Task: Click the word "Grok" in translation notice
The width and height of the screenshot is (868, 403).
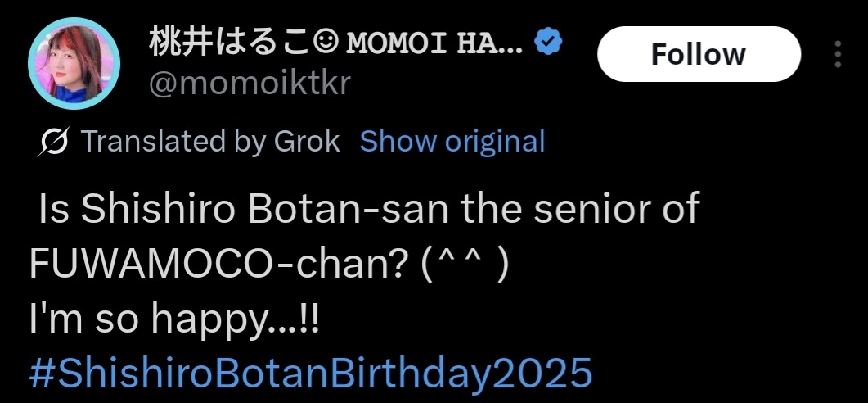Action: point(308,142)
